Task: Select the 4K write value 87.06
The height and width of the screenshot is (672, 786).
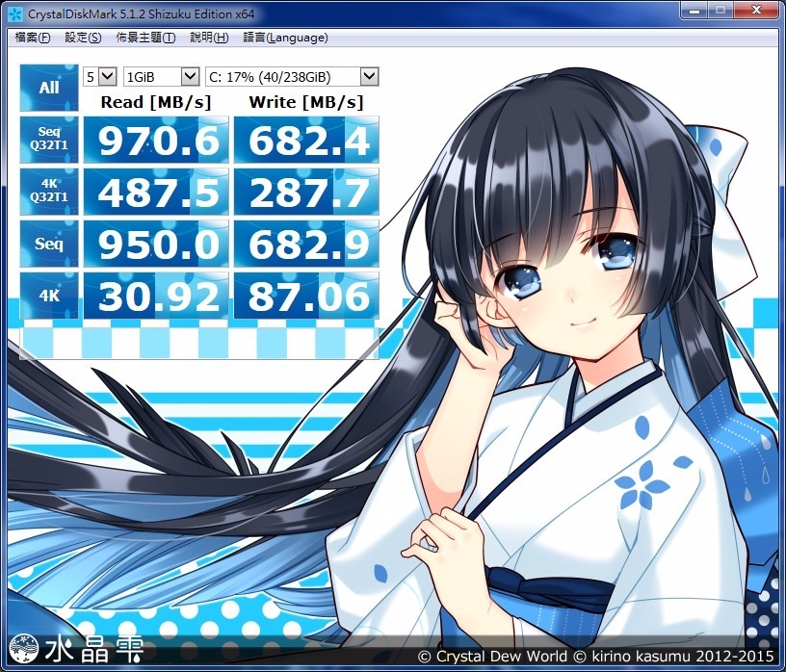Action: [x=306, y=297]
